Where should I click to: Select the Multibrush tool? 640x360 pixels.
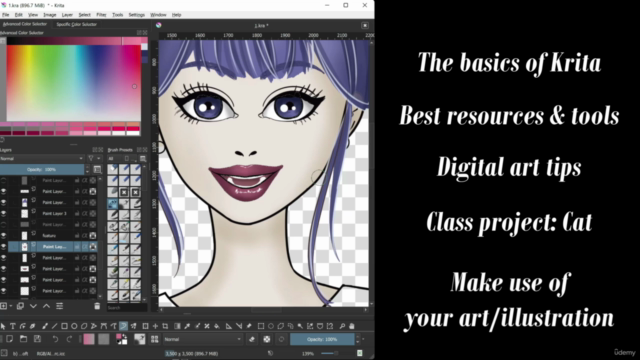(x=133, y=326)
